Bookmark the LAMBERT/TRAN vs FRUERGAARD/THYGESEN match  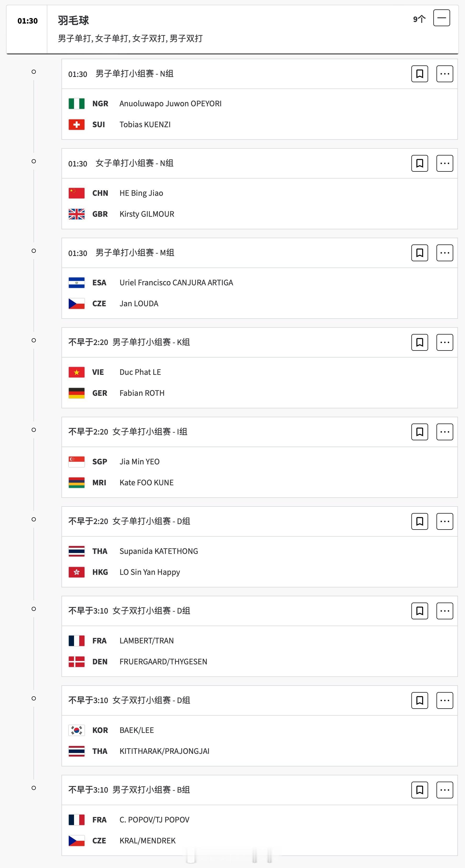click(x=419, y=611)
